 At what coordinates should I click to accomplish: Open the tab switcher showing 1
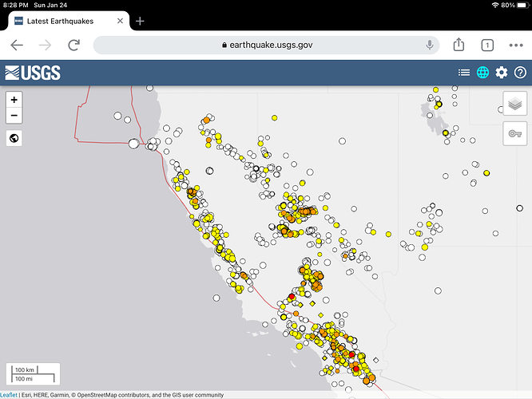point(487,45)
